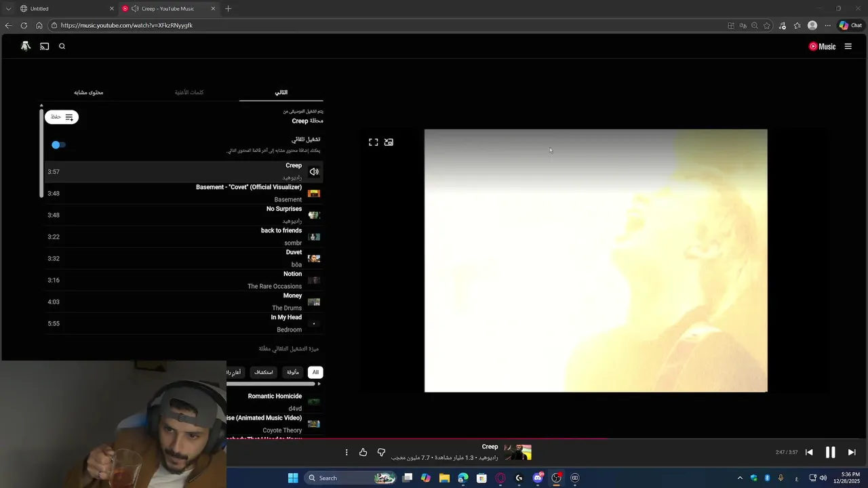868x488 pixels.
Task: Click the Duvet song thumbnail
Action: 314,258
